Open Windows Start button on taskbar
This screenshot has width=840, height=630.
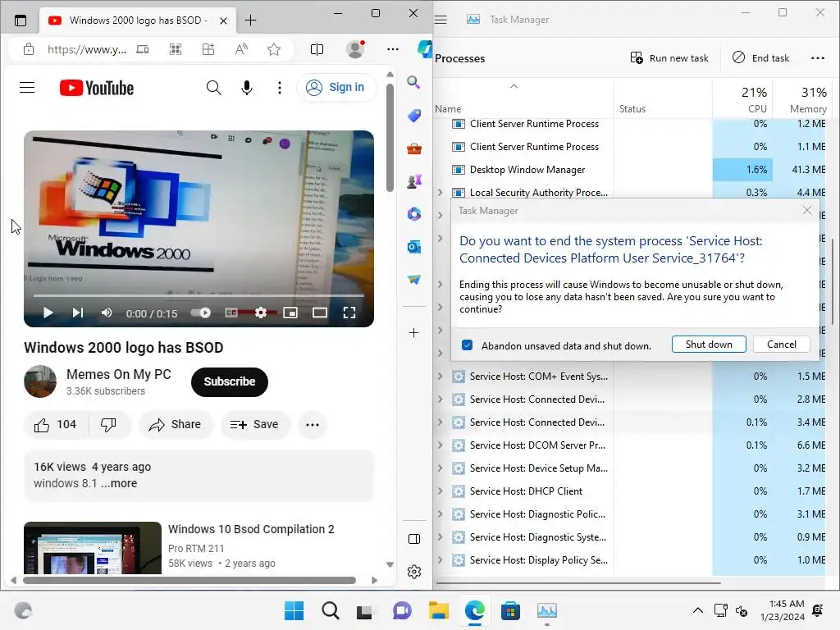coord(294,610)
